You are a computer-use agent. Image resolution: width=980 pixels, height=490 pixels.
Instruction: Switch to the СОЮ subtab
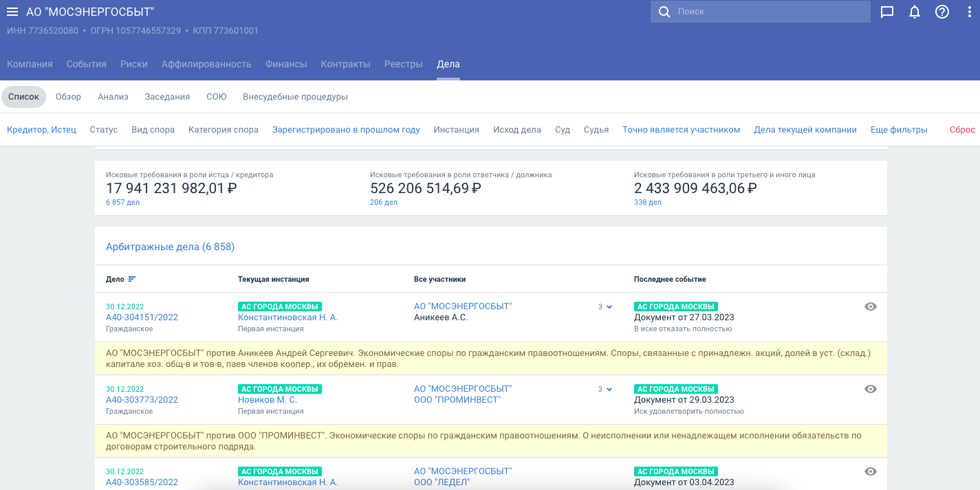pyautogui.click(x=217, y=97)
